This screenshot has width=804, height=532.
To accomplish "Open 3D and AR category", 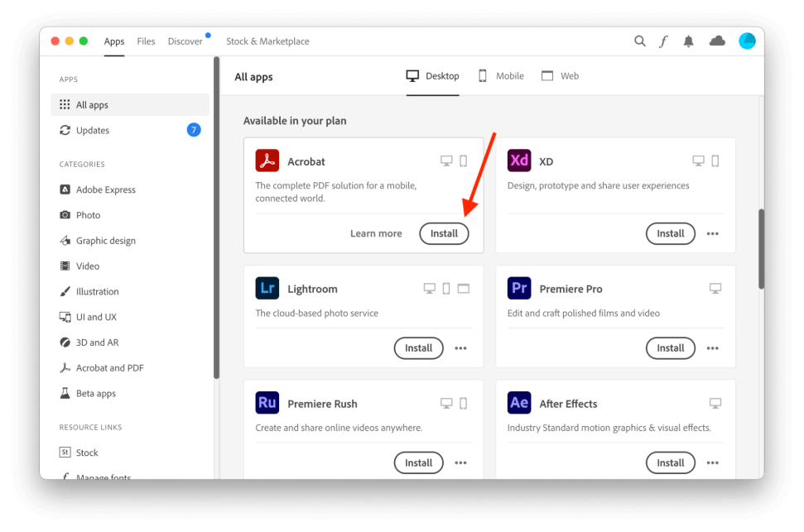I will coord(89,343).
